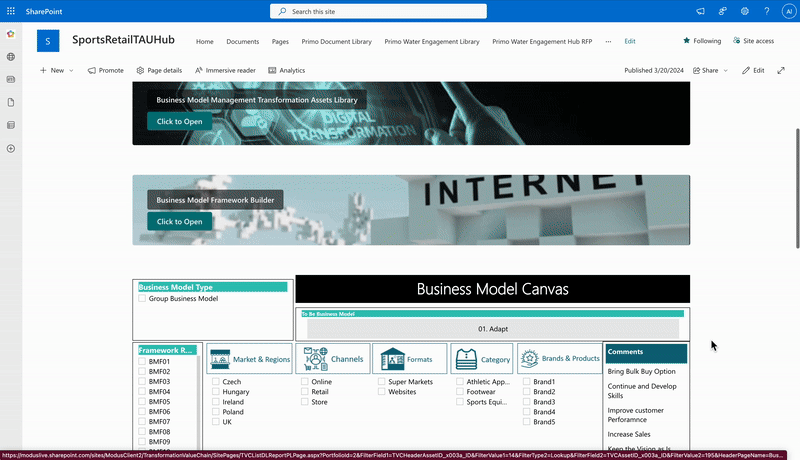Screen dimensions: 800x460
Task: Click the Published 3/20/2024 status text
Action: (654, 70)
